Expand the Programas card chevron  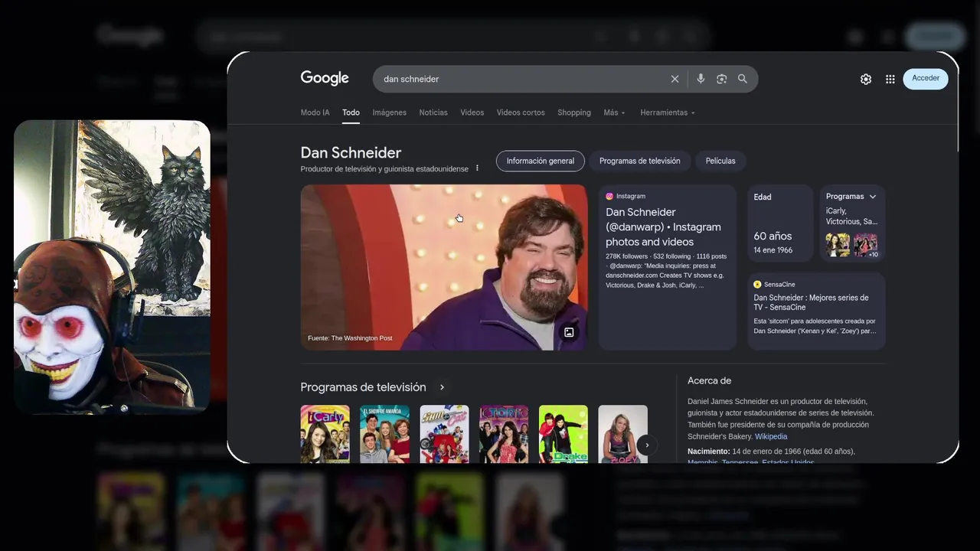(872, 197)
